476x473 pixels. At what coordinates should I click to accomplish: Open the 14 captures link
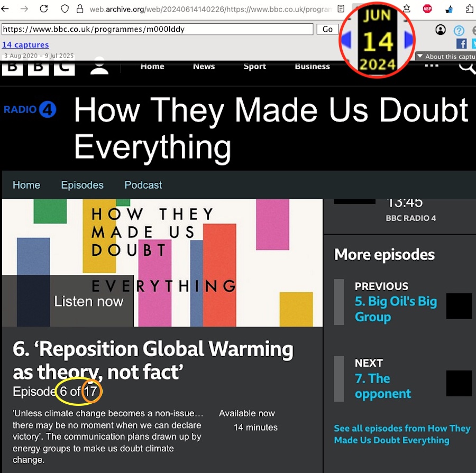(x=25, y=45)
